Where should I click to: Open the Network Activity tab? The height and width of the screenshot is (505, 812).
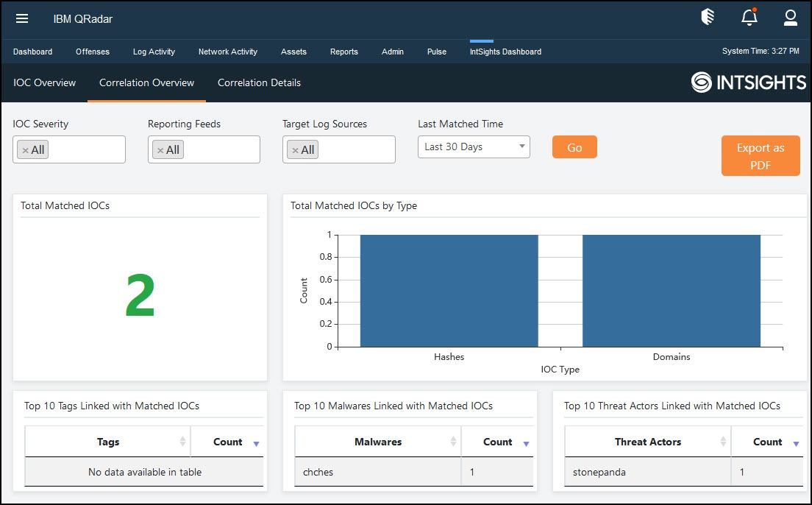tap(228, 52)
